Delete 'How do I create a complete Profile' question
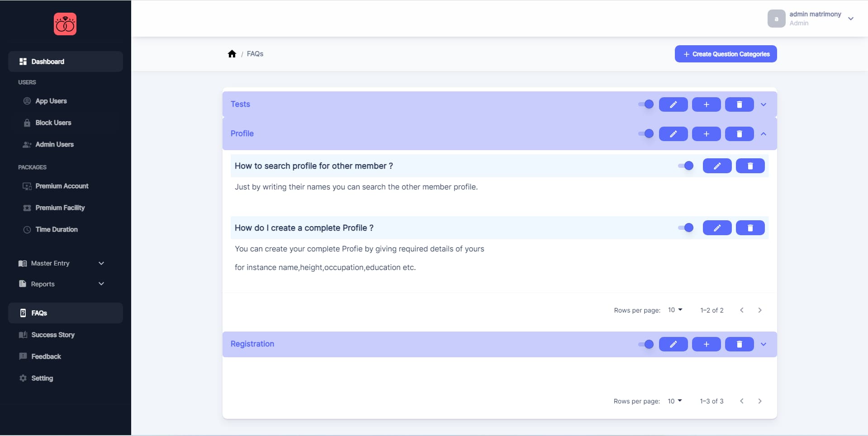 [x=750, y=228]
